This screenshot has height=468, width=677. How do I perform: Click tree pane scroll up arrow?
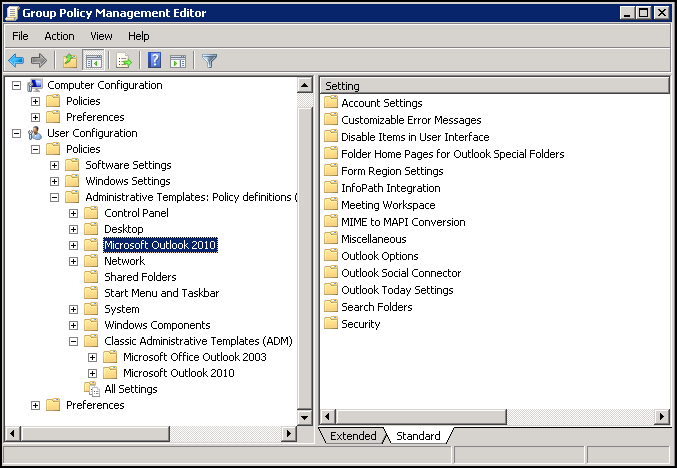pos(304,85)
